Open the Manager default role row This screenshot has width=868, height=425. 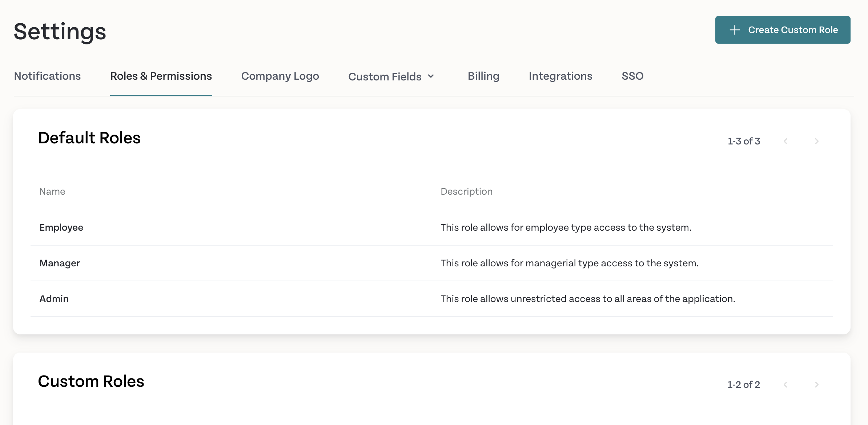click(x=432, y=263)
